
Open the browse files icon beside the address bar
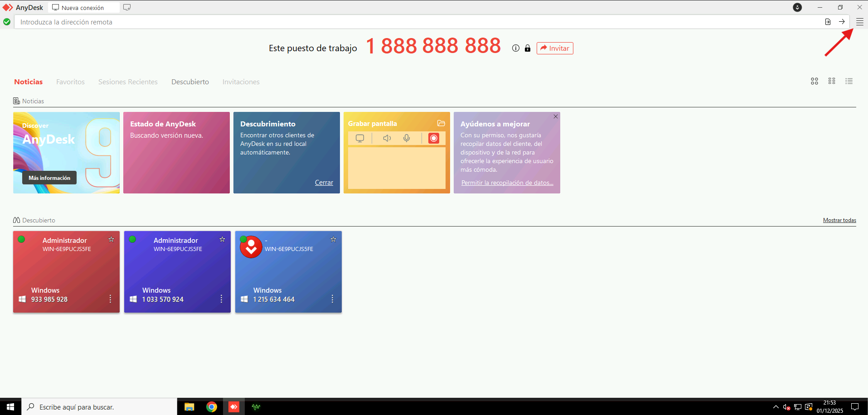(x=827, y=21)
